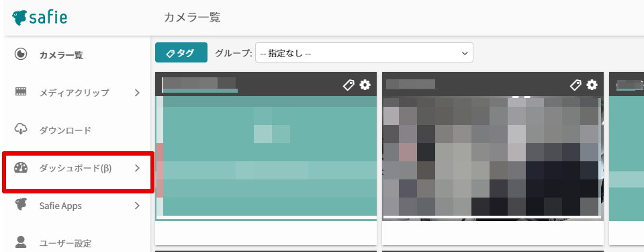The height and width of the screenshot is (252, 644).
Task: Click the Safie logo in header
Action: coord(40,17)
